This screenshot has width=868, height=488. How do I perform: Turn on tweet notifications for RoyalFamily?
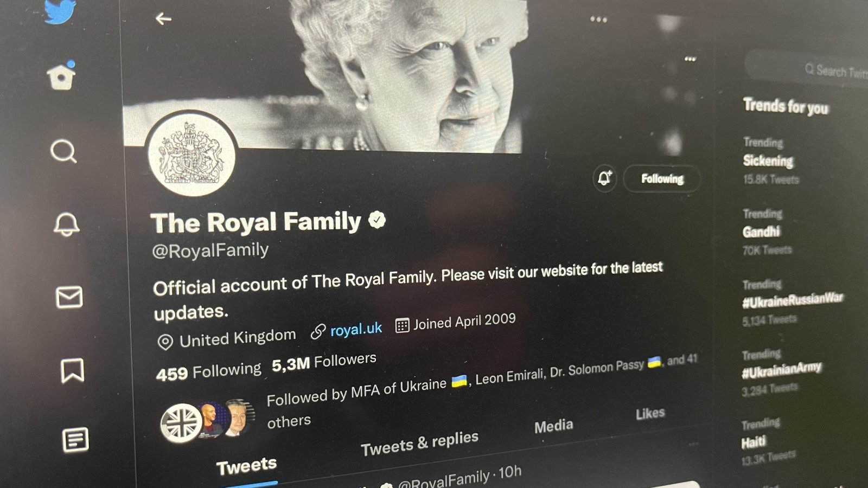[605, 178]
